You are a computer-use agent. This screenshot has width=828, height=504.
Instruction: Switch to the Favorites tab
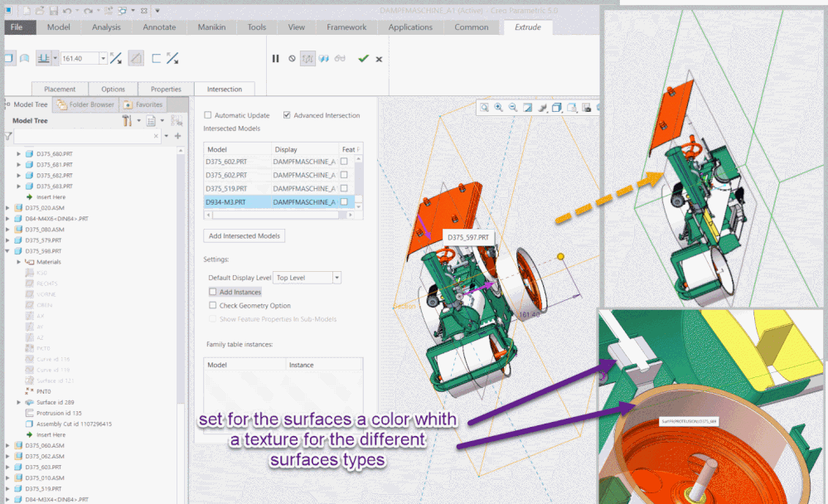[143, 104]
